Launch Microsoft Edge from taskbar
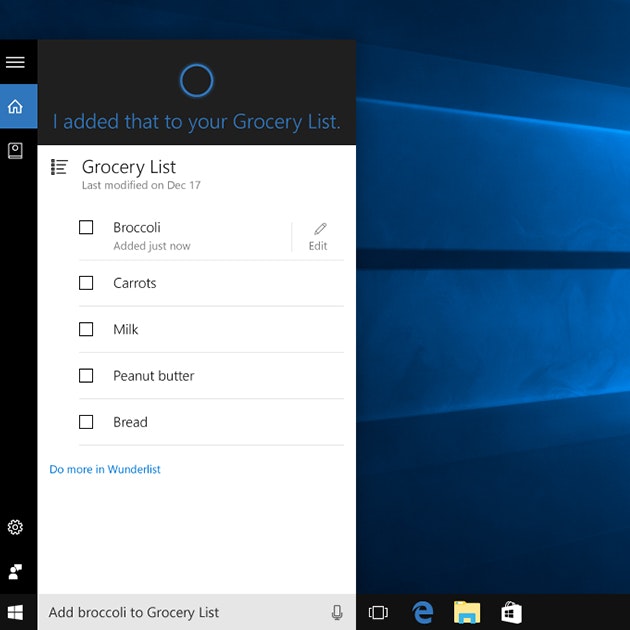Screen dimensions: 630x630 (x=423, y=612)
